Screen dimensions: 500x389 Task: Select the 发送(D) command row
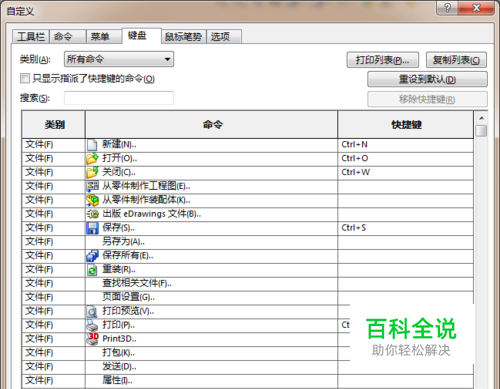[248, 367]
